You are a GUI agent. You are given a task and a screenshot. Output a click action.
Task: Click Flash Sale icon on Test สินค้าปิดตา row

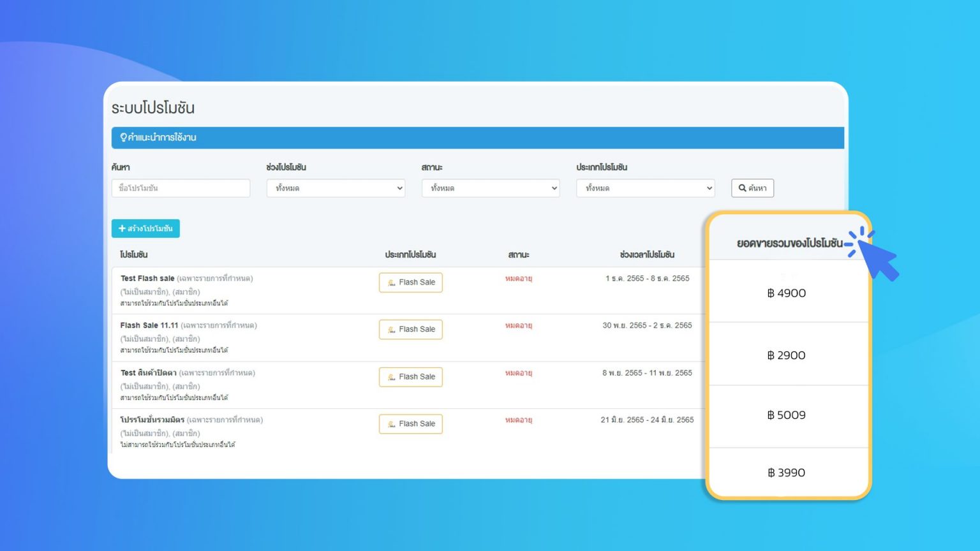[391, 377]
